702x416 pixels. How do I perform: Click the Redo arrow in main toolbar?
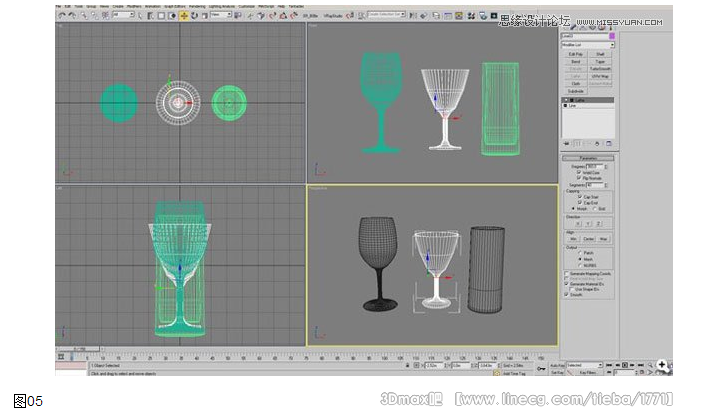(x=72, y=16)
